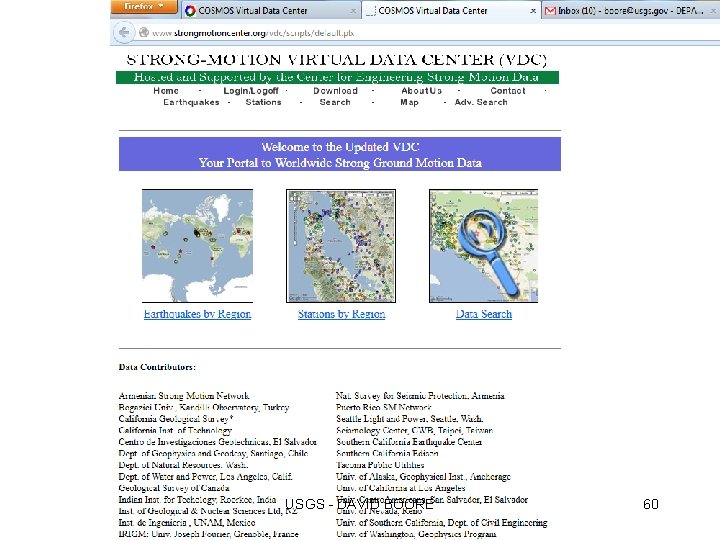Click the Bay Area stations map thumbnail
The image size is (720, 540).
tap(341, 246)
